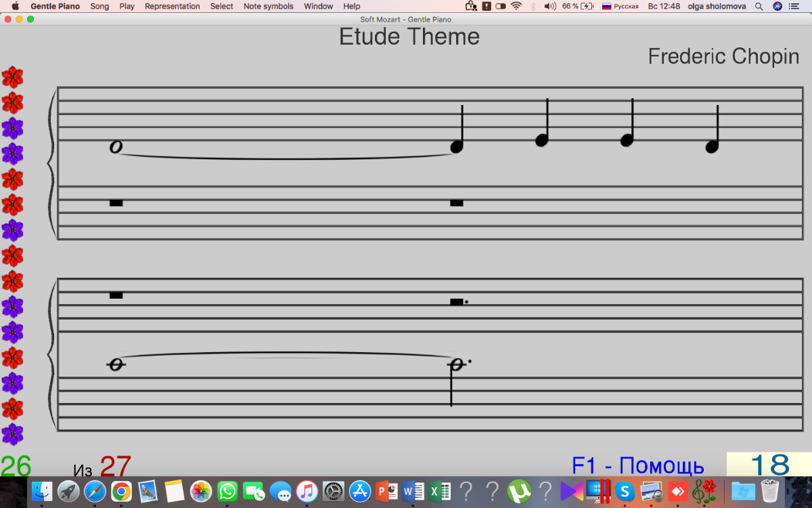Open Mail stamp icon in Dock

click(148, 491)
